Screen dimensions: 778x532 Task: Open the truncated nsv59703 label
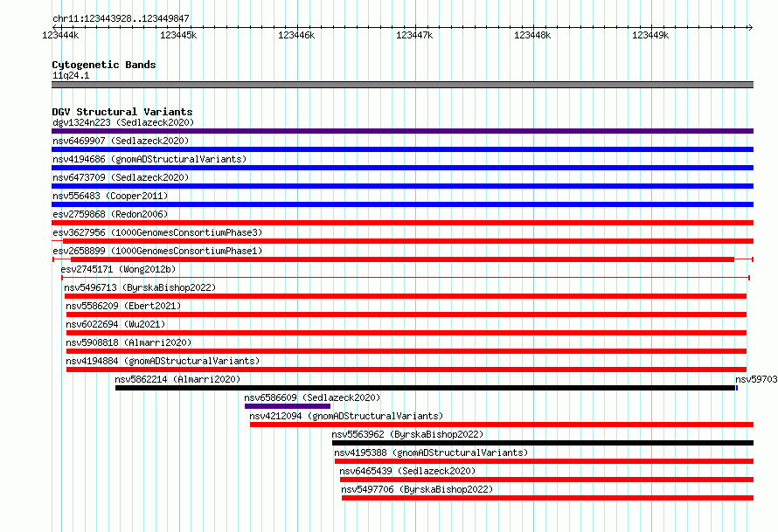click(756, 379)
